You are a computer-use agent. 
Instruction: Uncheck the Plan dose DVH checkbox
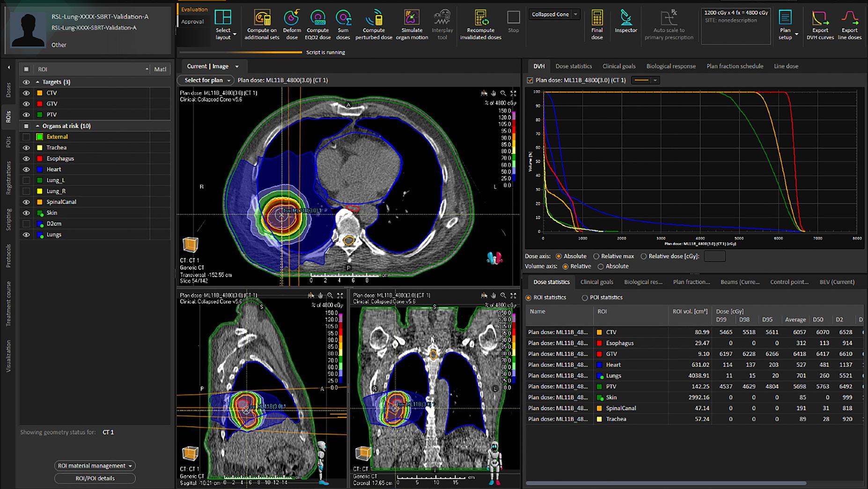point(530,80)
